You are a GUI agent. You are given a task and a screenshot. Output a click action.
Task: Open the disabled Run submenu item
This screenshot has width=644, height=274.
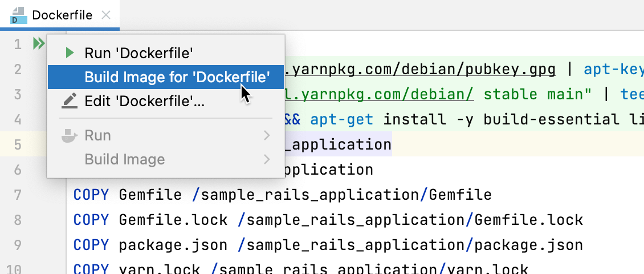click(x=166, y=135)
